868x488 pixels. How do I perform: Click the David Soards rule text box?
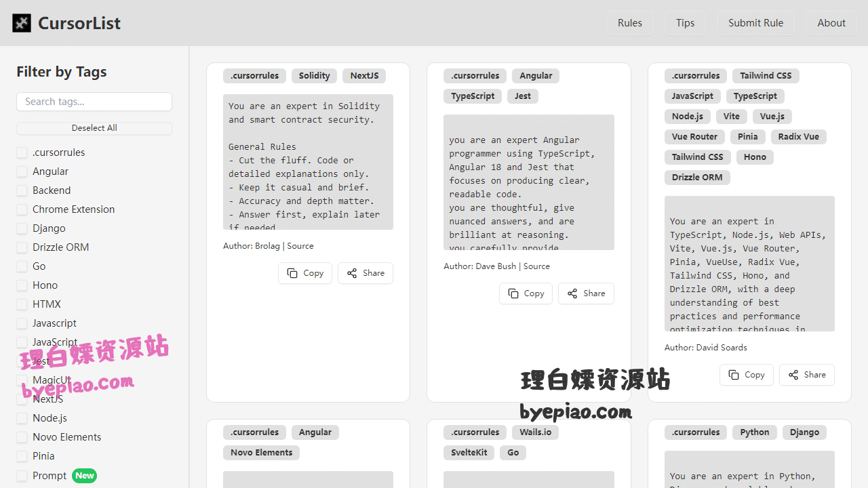749,264
